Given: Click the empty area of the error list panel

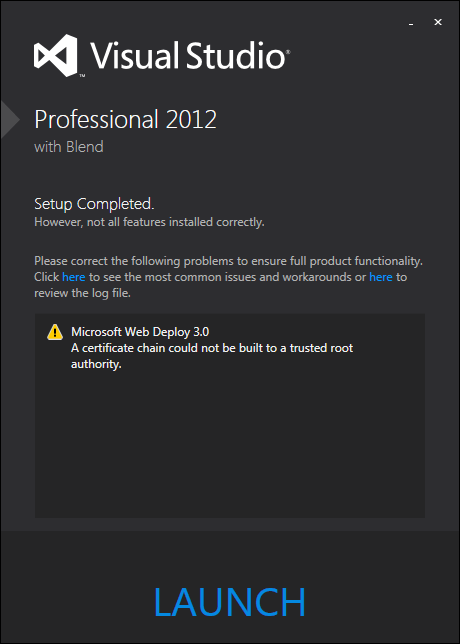Looking at the screenshot, I should (x=230, y=444).
